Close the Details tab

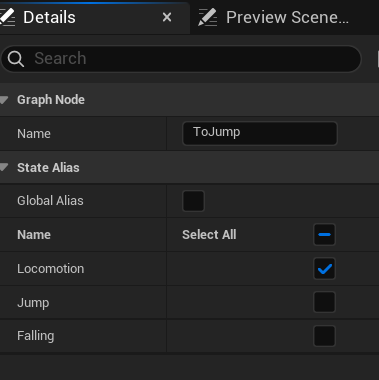[x=167, y=17]
